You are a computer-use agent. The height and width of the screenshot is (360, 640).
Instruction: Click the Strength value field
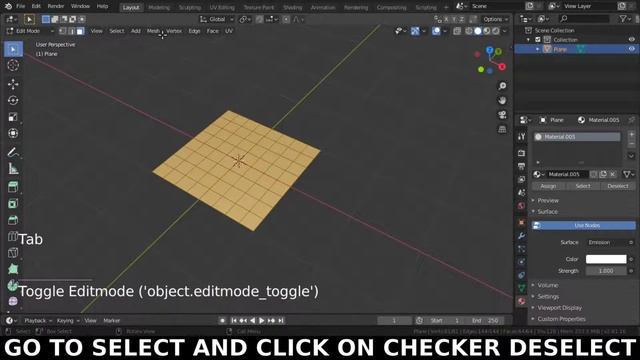coord(606,271)
